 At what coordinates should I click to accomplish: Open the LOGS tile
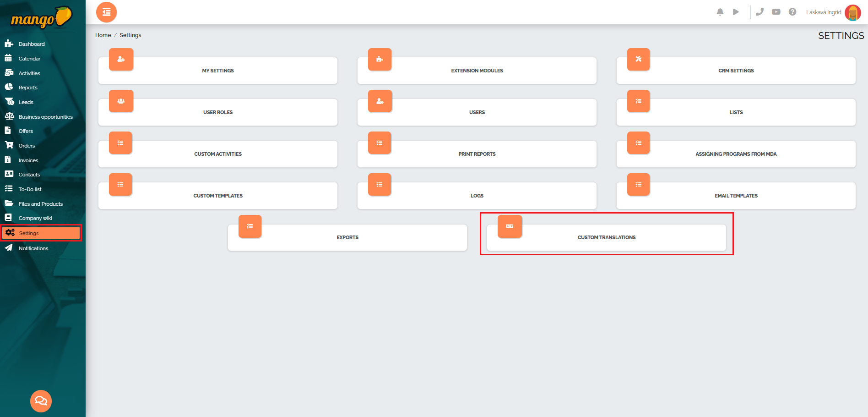477,196
